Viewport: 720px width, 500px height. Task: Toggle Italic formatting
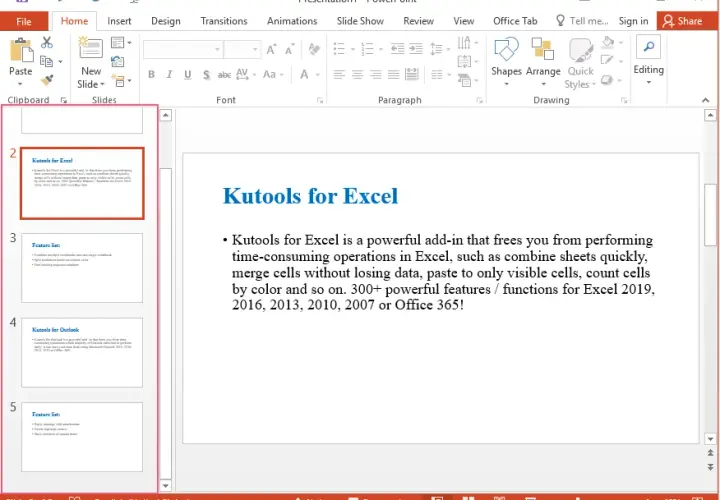(x=169, y=74)
